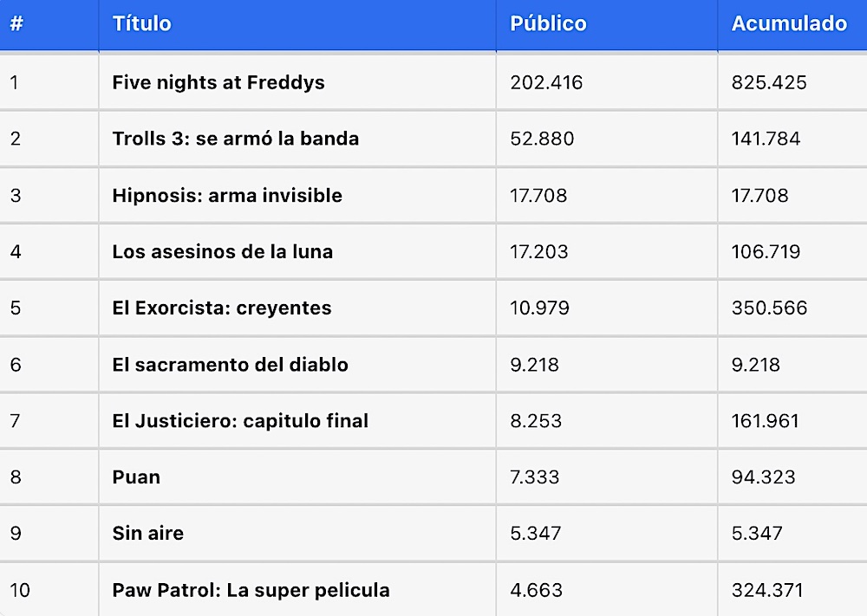The height and width of the screenshot is (616, 867).
Task: Click Trolls 3: se armó la banda
Action: point(235,139)
